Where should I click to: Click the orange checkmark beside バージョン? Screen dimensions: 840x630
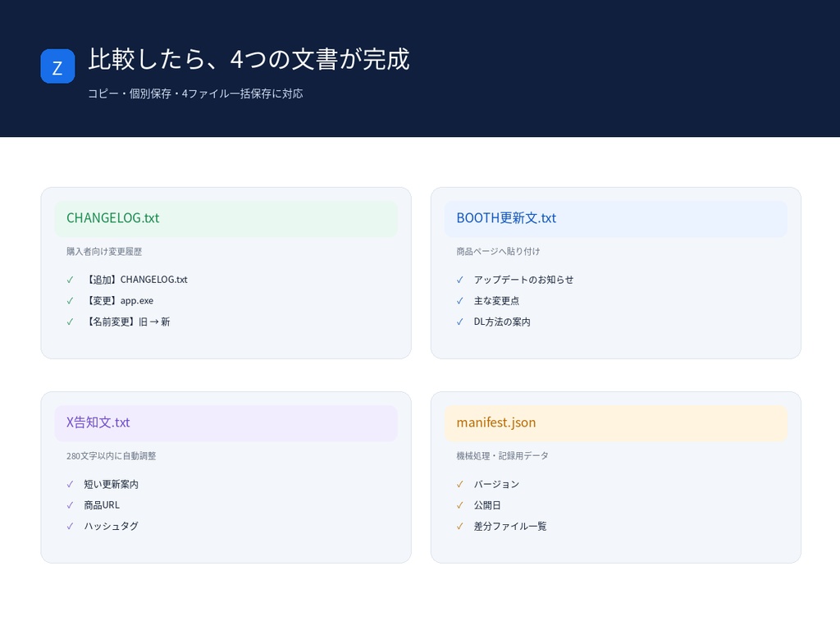460,484
